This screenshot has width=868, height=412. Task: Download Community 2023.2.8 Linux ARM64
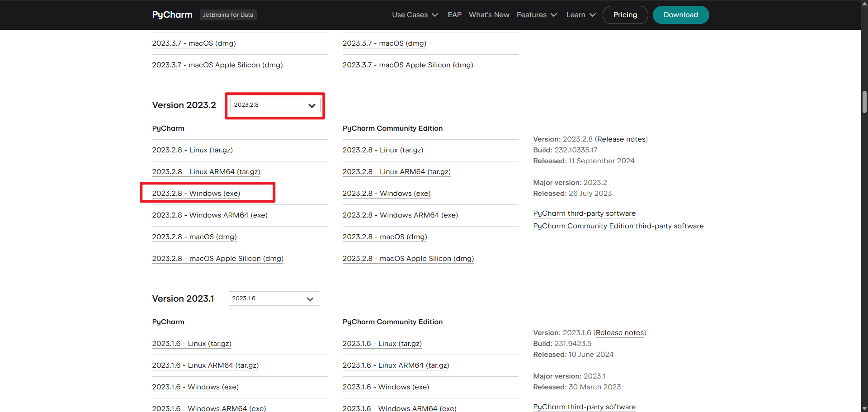click(396, 172)
